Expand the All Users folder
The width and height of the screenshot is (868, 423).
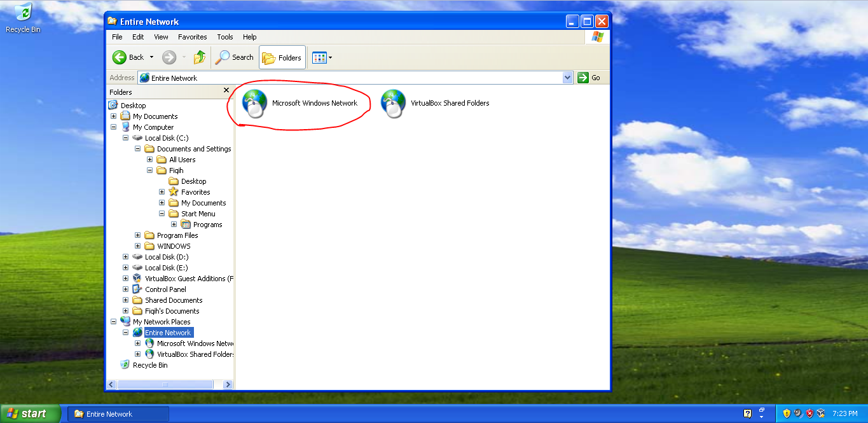pos(150,160)
